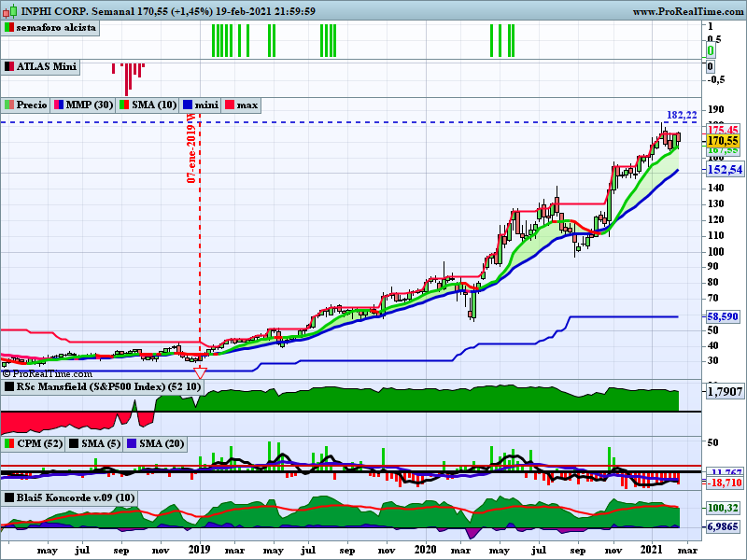Click the 2020 label on the time axis
747x560 pixels.
[426, 550]
